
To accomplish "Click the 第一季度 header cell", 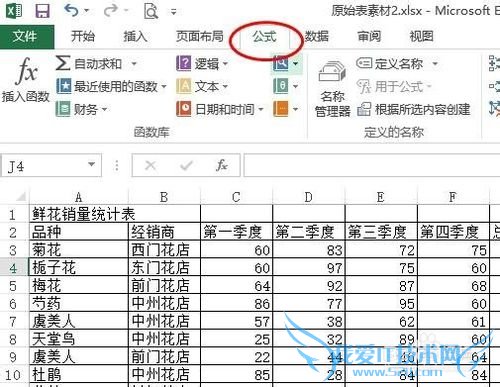I will coord(236,232).
